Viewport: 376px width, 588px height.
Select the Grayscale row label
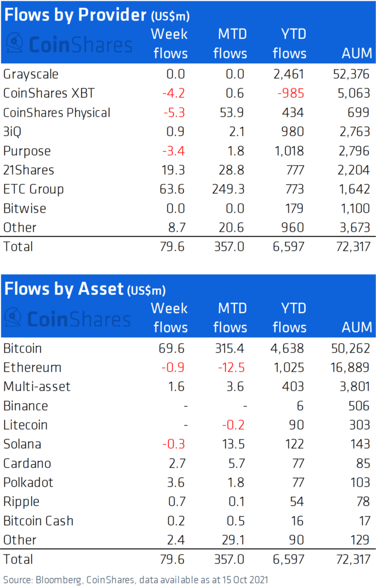pyautogui.click(x=31, y=74)
